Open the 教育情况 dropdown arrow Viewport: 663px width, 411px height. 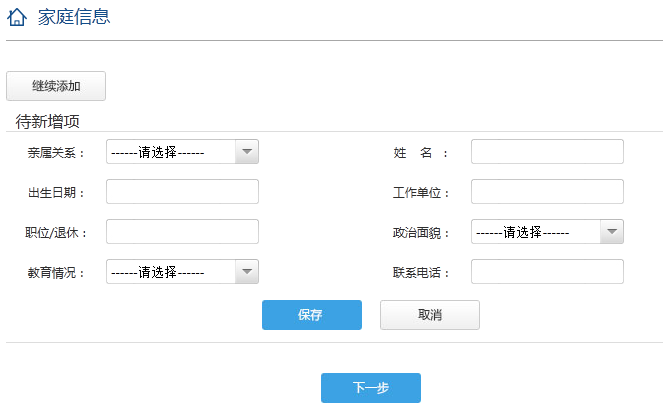tap(247, 271)
